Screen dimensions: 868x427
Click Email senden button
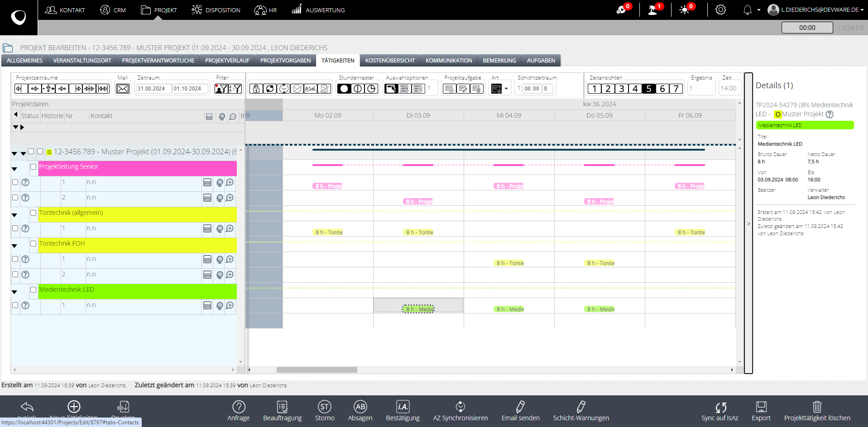521,411
